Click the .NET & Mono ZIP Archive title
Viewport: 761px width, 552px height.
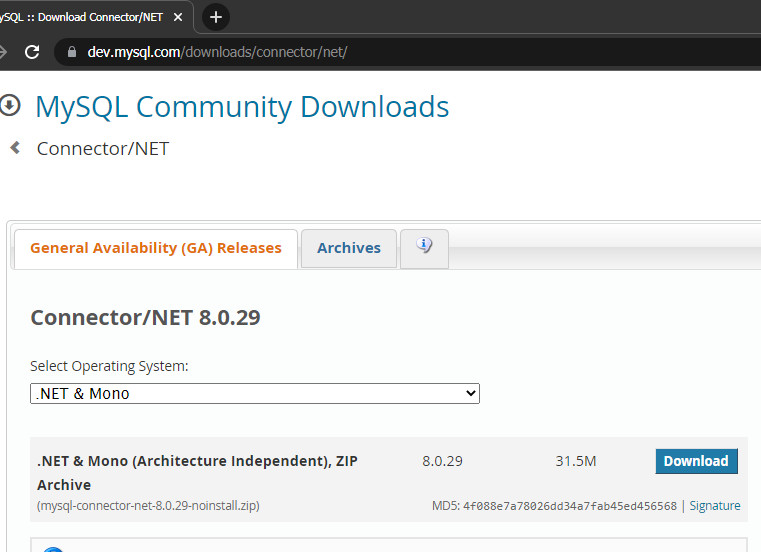197,473
